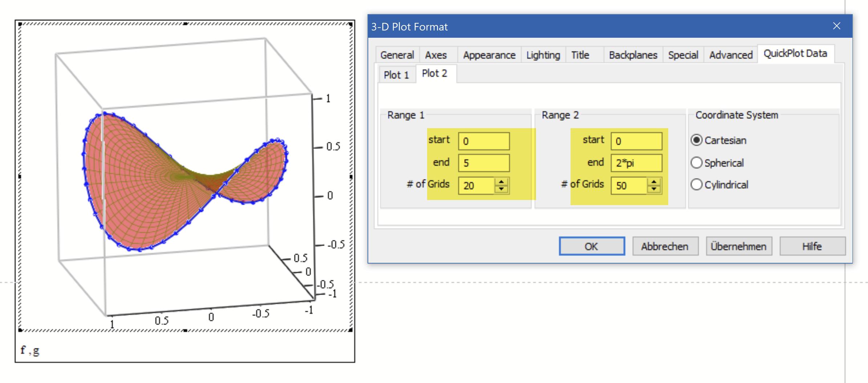The width and height of the screenshot is (868, 383).
Task: Edit the Range 2 end value 2*pi
Action: point(636,163)
